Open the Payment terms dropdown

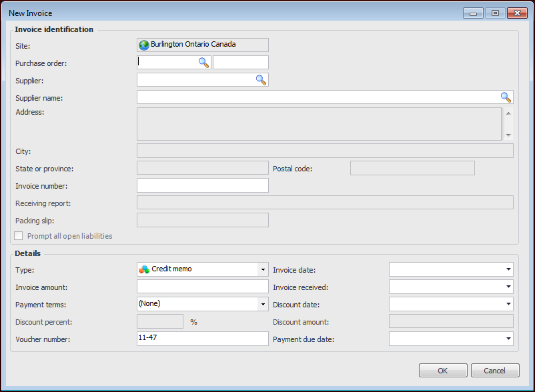(x=262, y=304)
